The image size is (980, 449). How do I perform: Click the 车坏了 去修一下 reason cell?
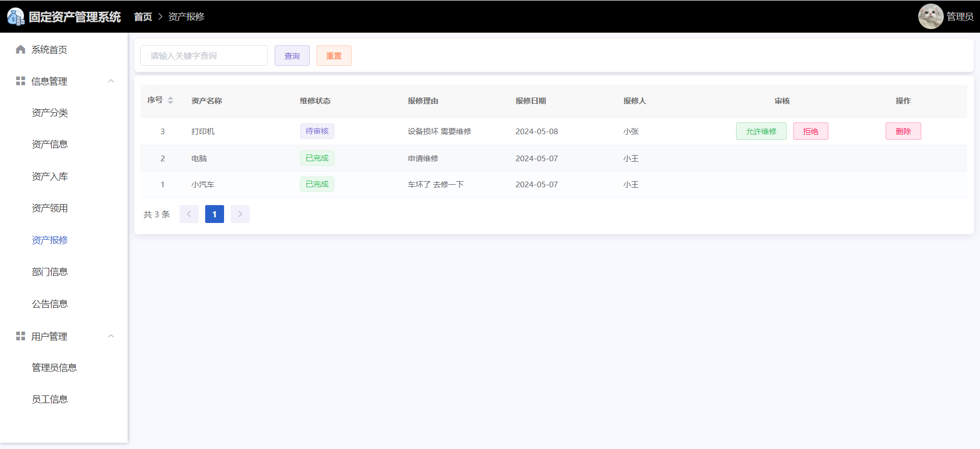coord(436,185)
